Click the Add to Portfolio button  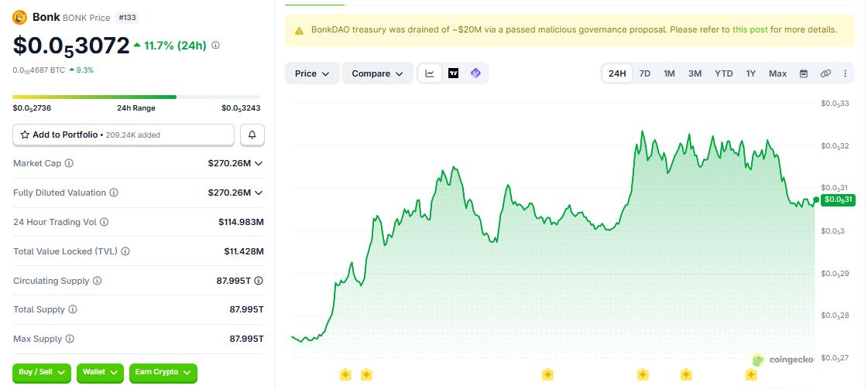pyautogui.click(x=123, y=135)
